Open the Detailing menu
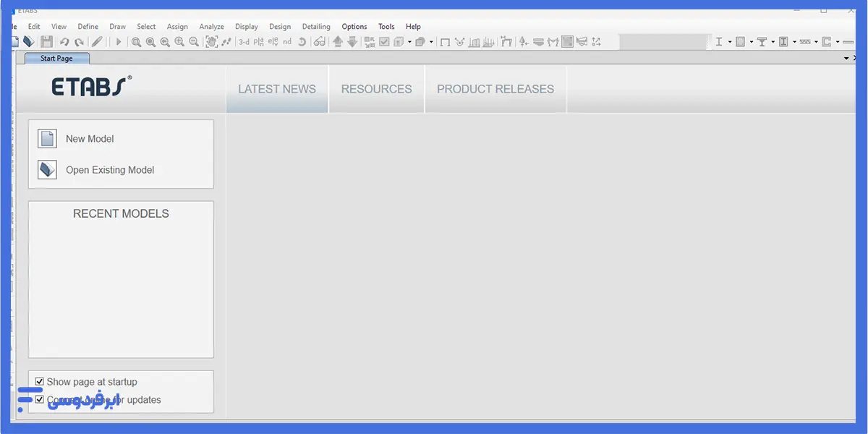Screen dimensions: 868x434 point(316,27)
